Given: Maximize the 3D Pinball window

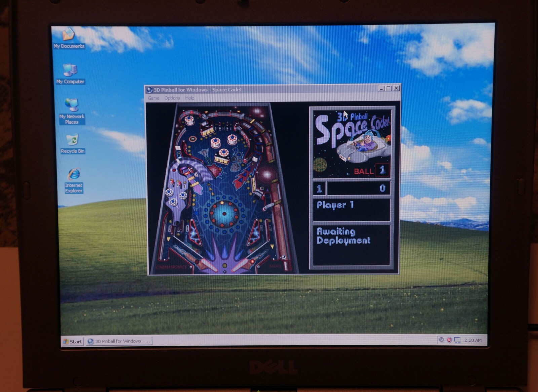Looking at the screenshot, I should 389,88.
